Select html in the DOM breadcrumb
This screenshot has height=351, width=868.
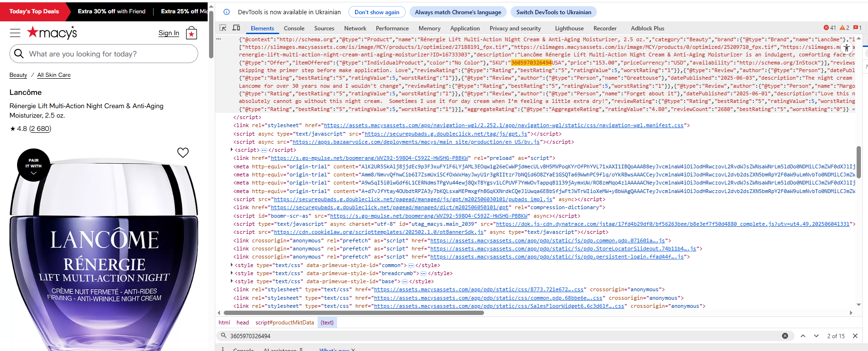(224, 323)
